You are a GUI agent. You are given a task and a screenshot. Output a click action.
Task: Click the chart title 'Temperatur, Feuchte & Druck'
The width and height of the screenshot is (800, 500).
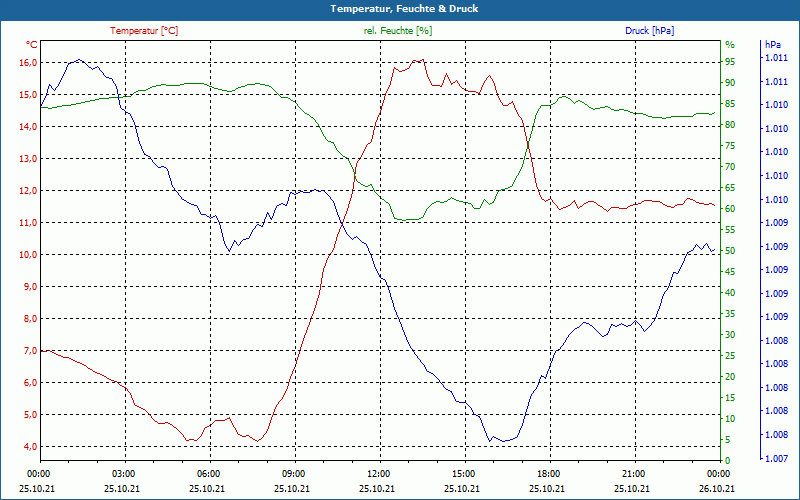pyautogui.click(x=404, y=9)
